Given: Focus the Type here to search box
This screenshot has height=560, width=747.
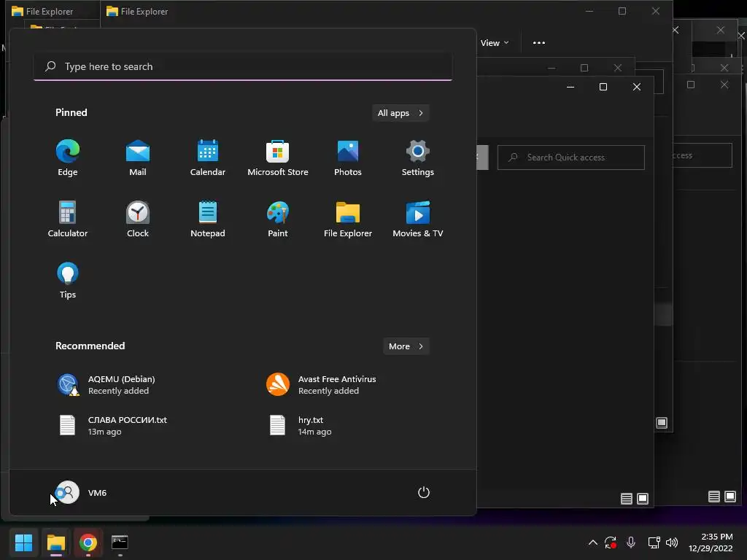Looking at the screenshot, I should point(243,66).
